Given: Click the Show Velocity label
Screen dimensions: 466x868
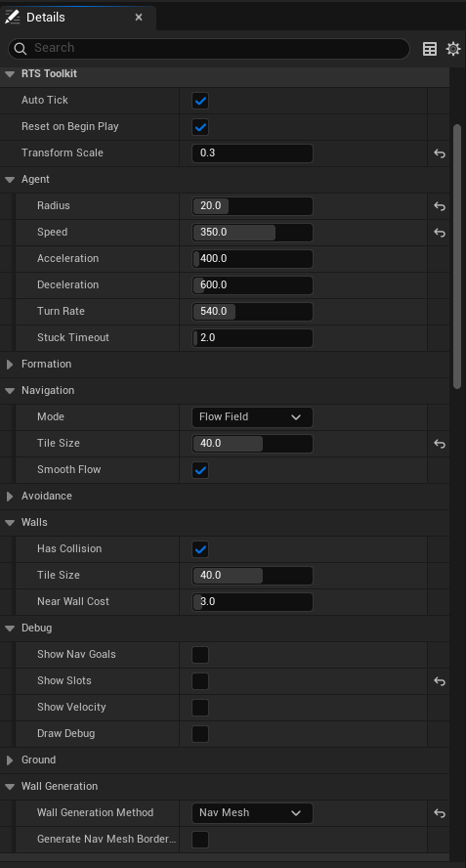Looking at the screenshot, I should (x=71, y=707).
